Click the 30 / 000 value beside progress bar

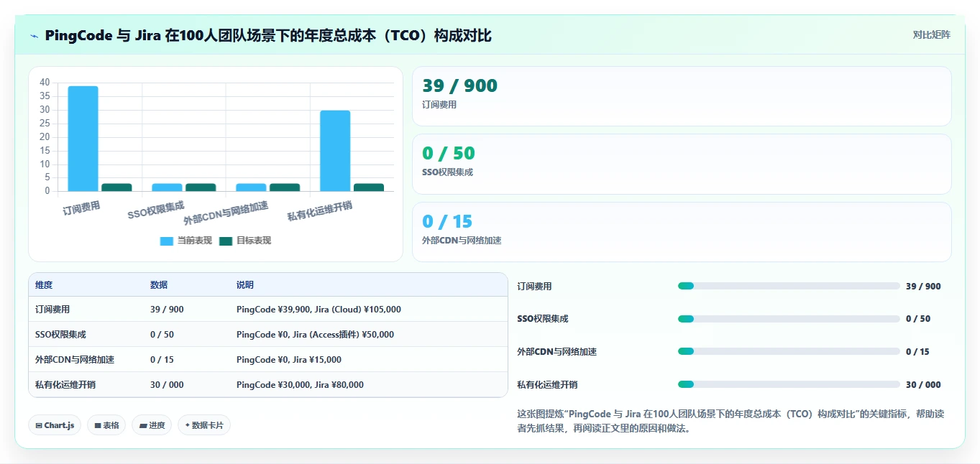pos(923,385)
